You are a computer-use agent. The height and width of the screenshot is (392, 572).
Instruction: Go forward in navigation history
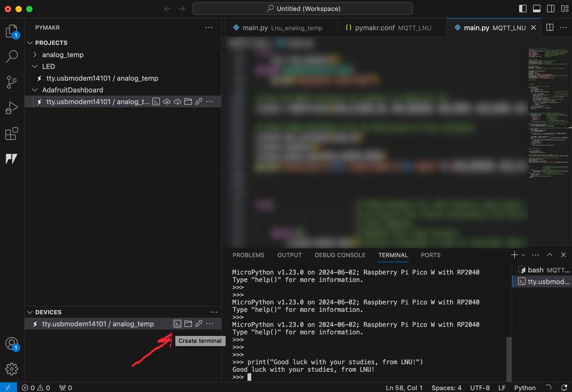point(182,9)
